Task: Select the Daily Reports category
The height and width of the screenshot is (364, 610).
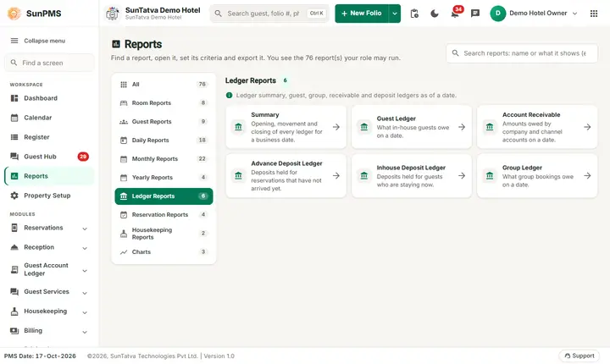Action: pyautogui.click(x=164, y=141)
